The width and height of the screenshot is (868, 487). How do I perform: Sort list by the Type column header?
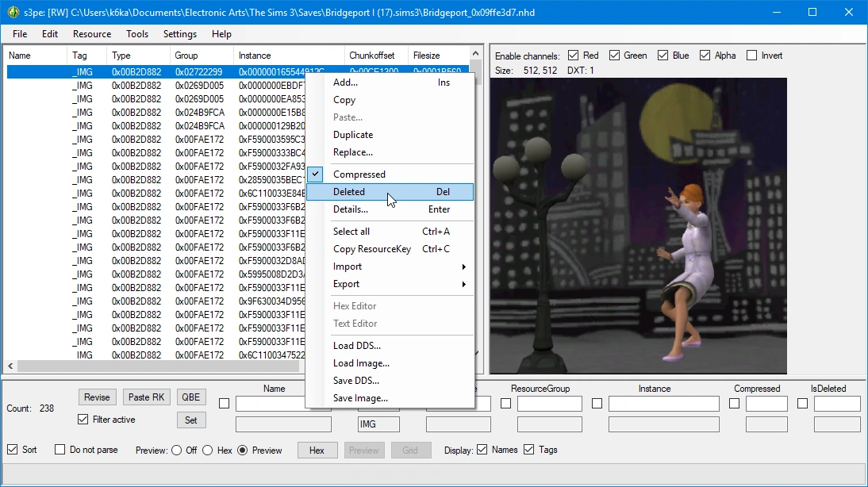pyautogui.click(x=138, y=56)
